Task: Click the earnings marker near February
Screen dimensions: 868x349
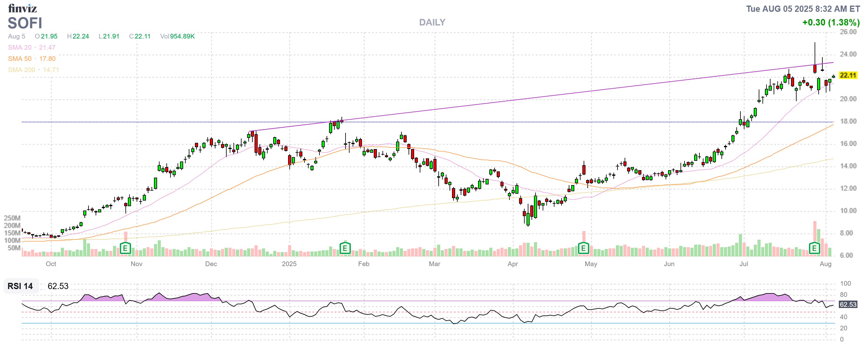Action: point(345,249)
